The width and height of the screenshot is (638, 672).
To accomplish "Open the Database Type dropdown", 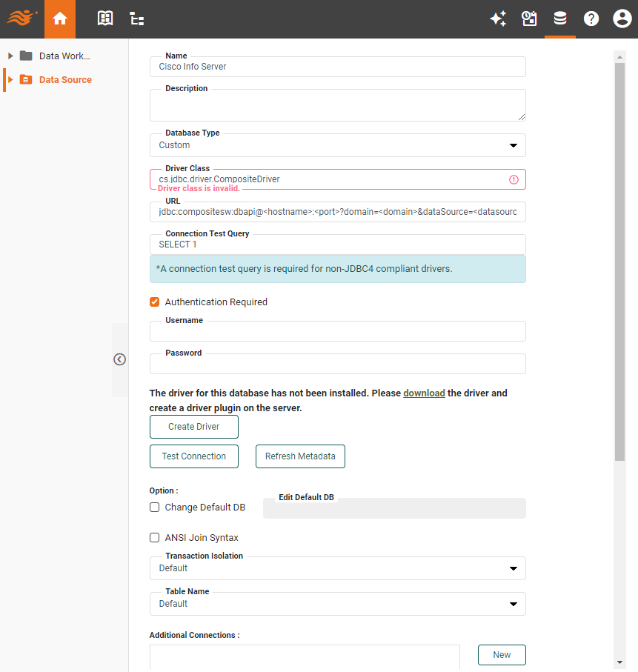I will pos(513,145).
